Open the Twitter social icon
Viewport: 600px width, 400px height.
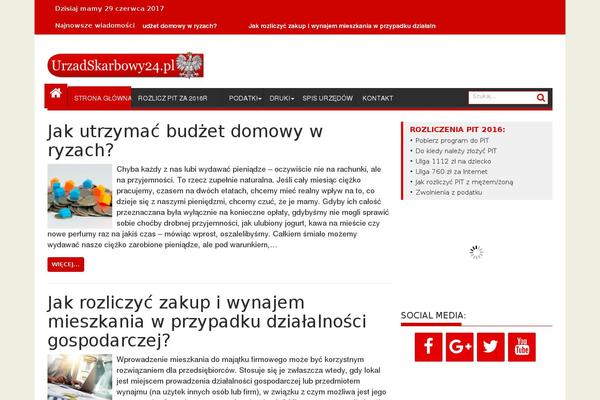[491, 347]
